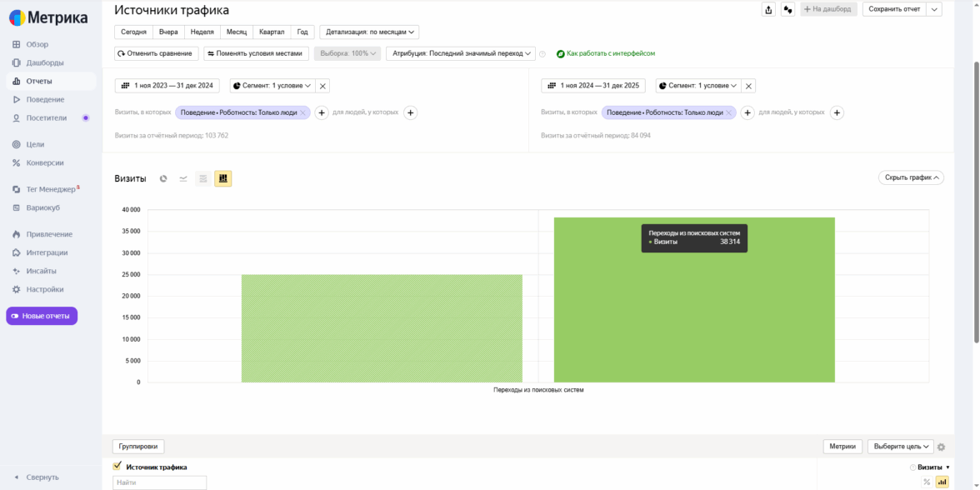Click the Отменить сравнение button
980x490 pixels.
(157, 53)
